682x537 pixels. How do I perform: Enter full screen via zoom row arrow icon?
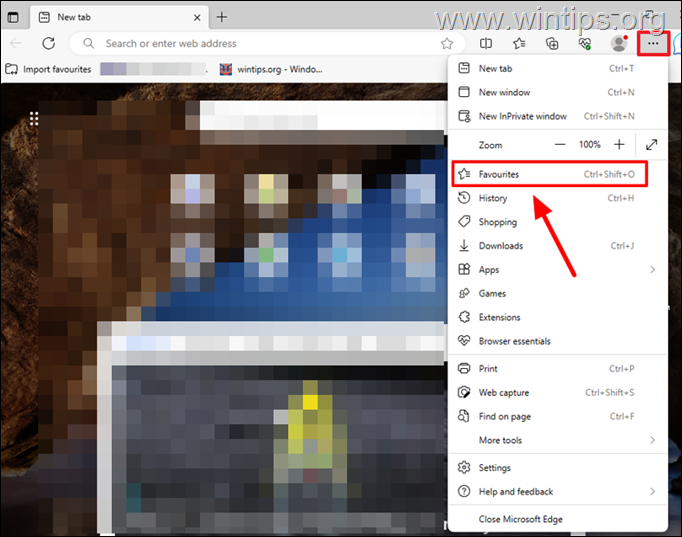tap(651, 144)
